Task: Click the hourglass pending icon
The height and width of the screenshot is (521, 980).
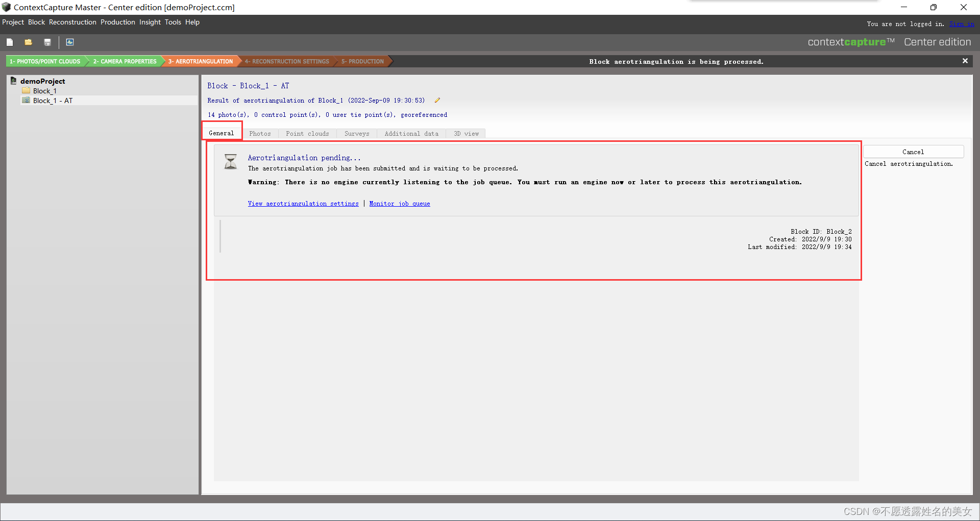Action: [x=231, y=162]
